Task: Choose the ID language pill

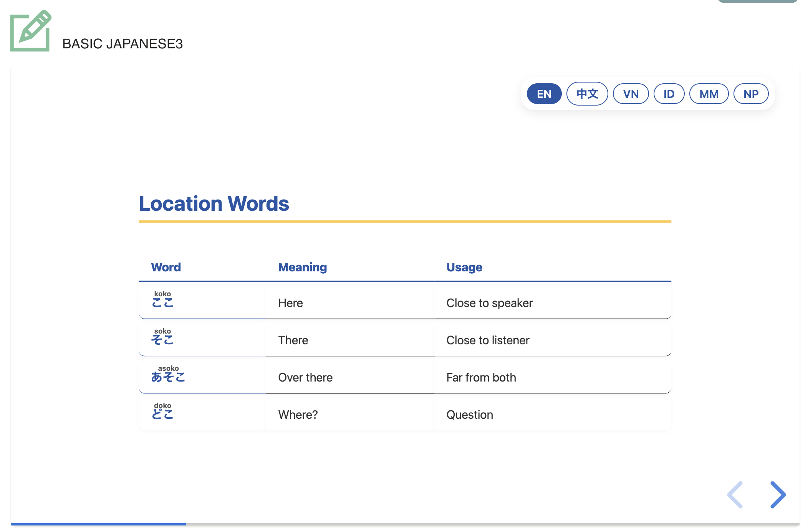Action: pyautogui.click(x=669, y=94)
